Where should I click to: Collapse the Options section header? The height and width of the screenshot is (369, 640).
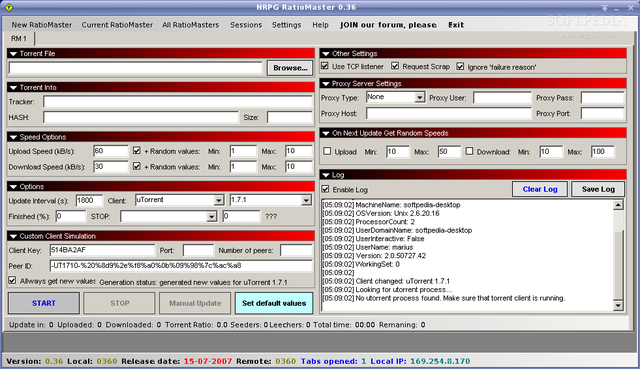click(x=13, y=187)
